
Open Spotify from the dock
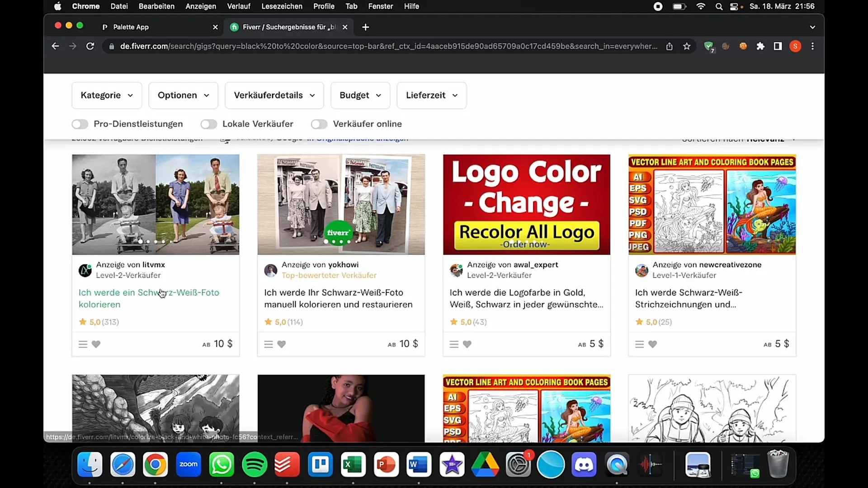pyautogui.click(x=255, y=465)
